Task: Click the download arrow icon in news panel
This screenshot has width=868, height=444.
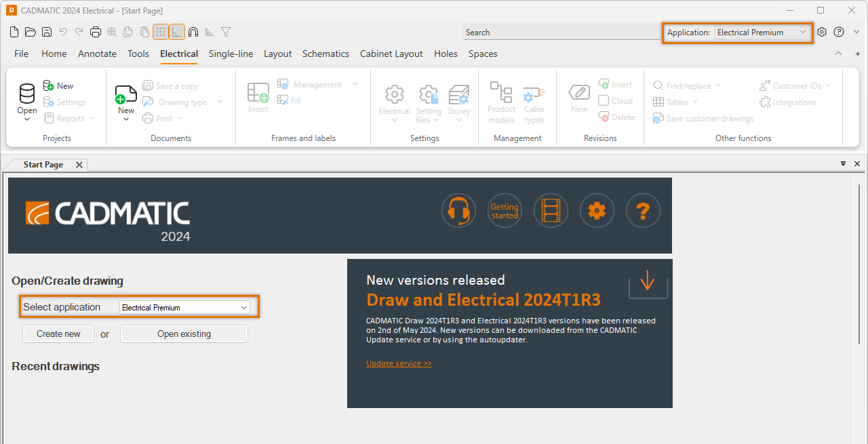Action: pos(648,280)
